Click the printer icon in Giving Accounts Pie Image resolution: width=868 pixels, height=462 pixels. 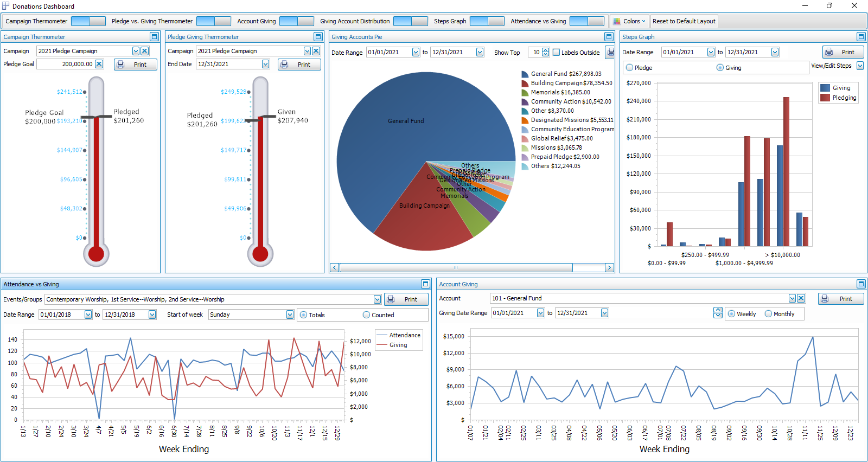click(x=610, y=53)
